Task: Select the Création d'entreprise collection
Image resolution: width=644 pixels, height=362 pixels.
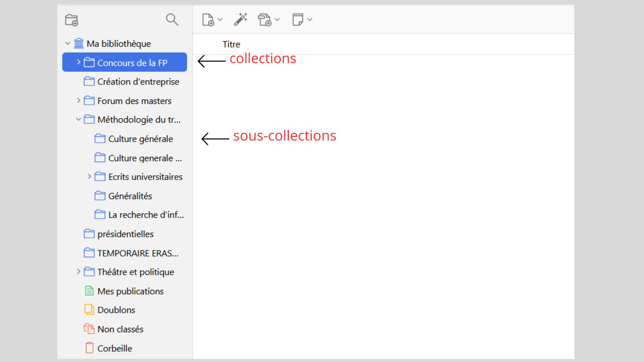Action: 138,81
